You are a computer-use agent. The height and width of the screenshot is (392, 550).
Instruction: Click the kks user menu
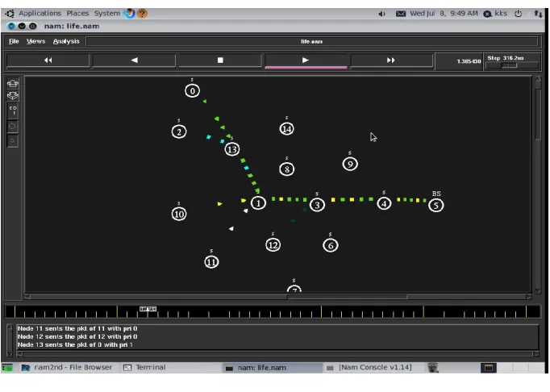(496, 14)
